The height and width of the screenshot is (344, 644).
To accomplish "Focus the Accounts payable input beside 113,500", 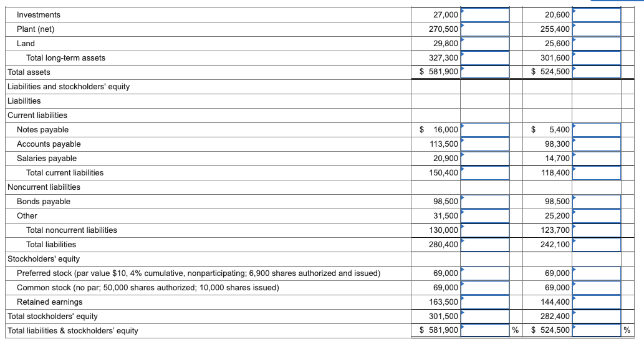I will point(485,144).
